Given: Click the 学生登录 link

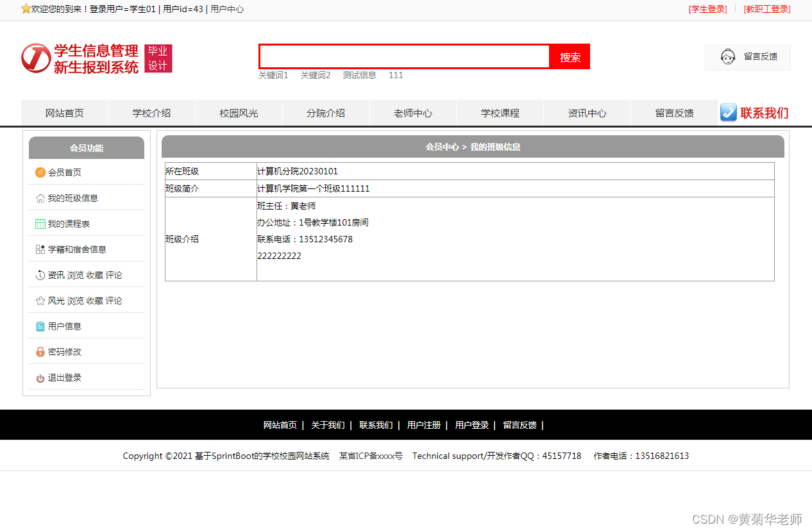Looking at the screenshot, I should [x=708, y=9].
